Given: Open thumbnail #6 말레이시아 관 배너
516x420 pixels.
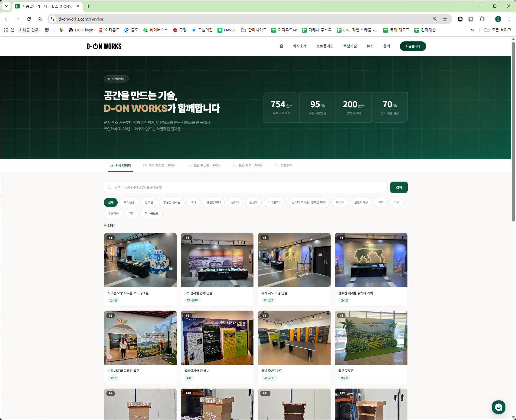Looking at the screenshot, I should [x=217, y=338].
